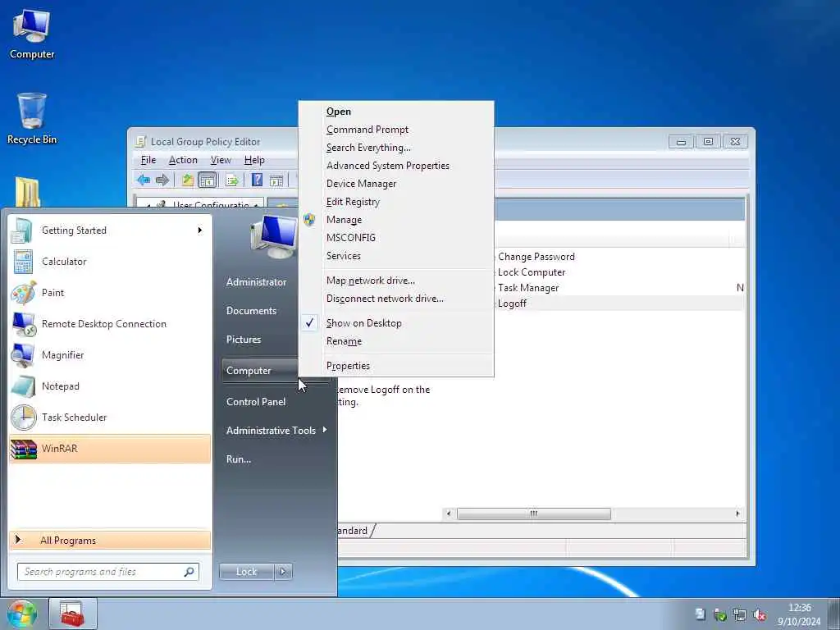Select Services in context menu
Viewport: 840px width, 630px height.
click(396, 256)
